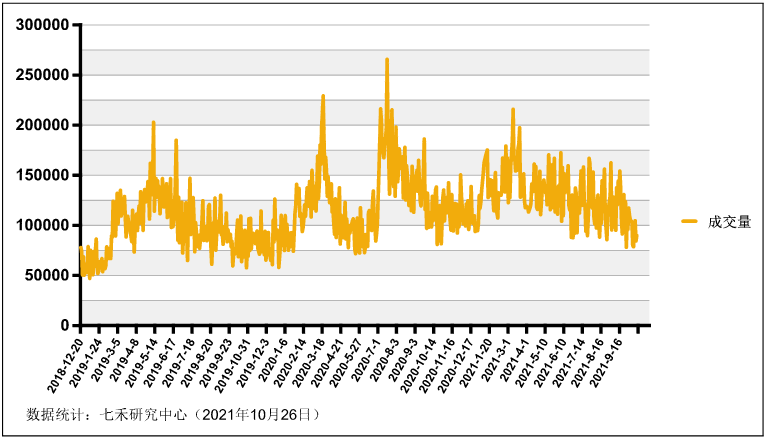Click the 2020-11-16 date label
This screenshot has width=766, height=439.
click(437, 364)
